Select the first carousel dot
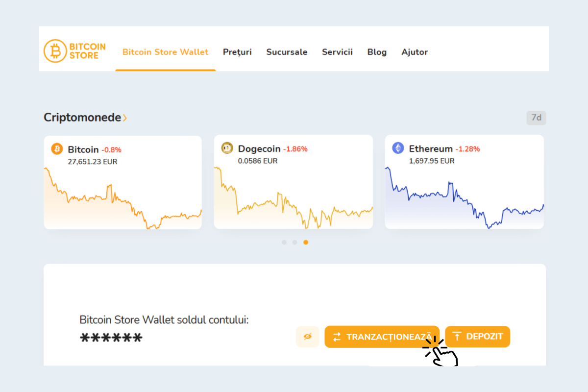This screenshot has height=392, width=588. [284, 242]
